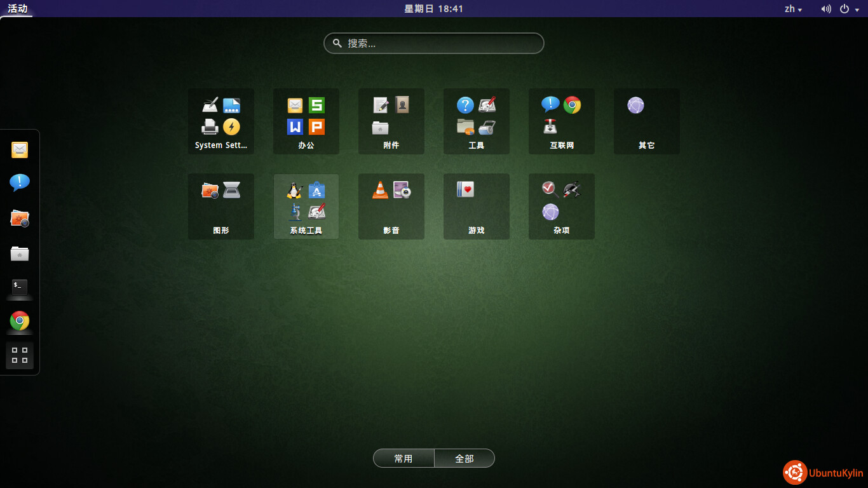Open the file manager in the dock
868x488 pixels.
click(x=20, y=254)
